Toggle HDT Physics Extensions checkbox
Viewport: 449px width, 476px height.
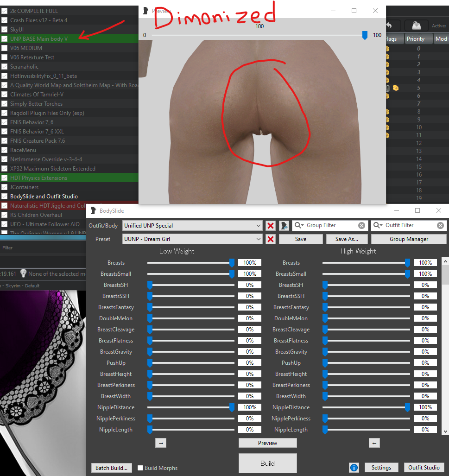pos(5,178)
